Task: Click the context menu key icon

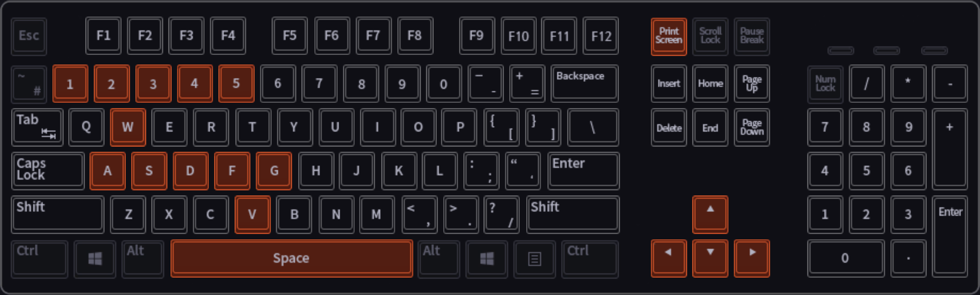Action: [534, 259]
